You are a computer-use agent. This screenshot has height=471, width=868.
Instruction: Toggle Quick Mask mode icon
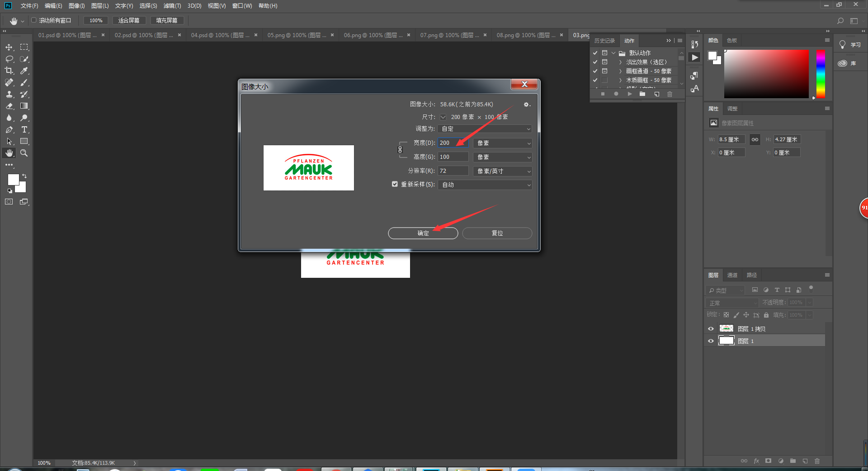click(9, 202)
